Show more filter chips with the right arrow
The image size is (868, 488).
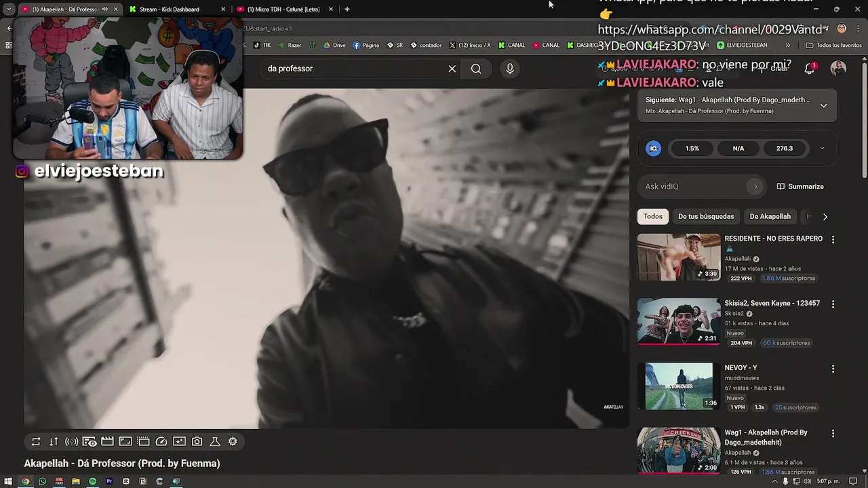(825, 217)
